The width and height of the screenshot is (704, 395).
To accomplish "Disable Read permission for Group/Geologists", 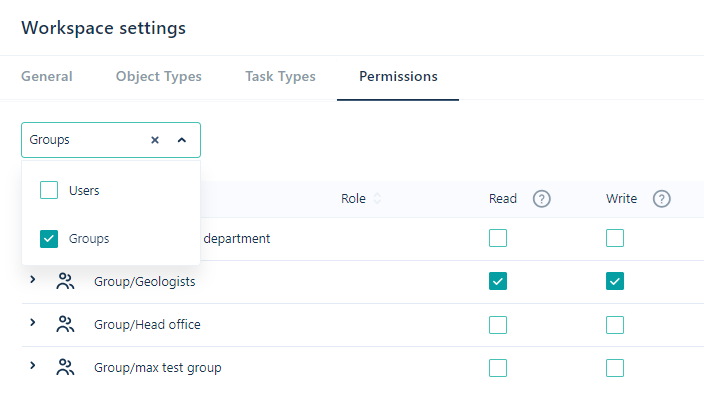I will (x=498, y=281).
